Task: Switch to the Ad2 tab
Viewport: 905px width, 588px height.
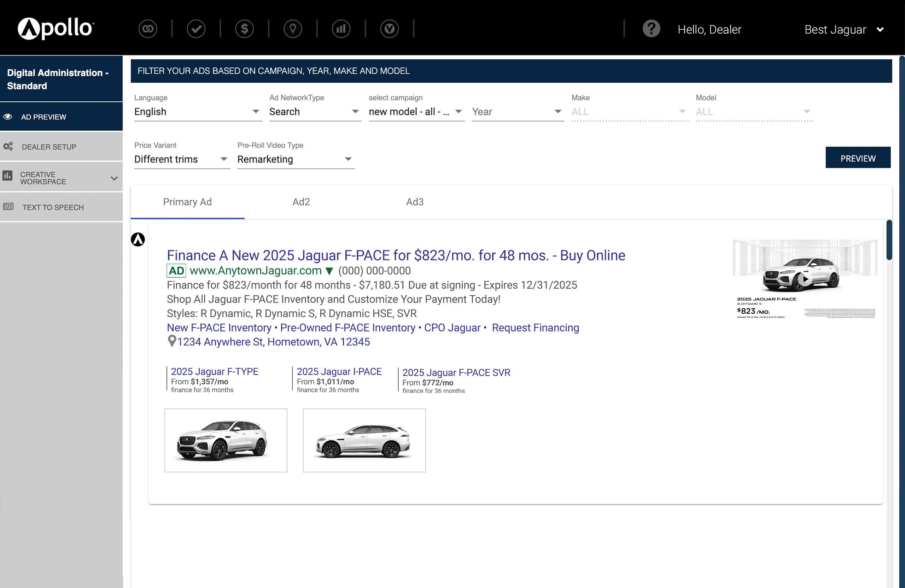Action: [x=301, y=202]
